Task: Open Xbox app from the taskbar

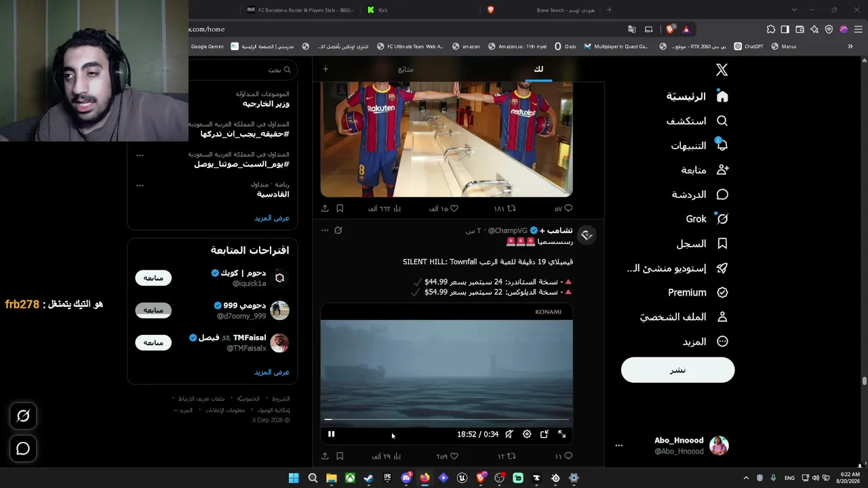Action: click(x=350, y=478)
